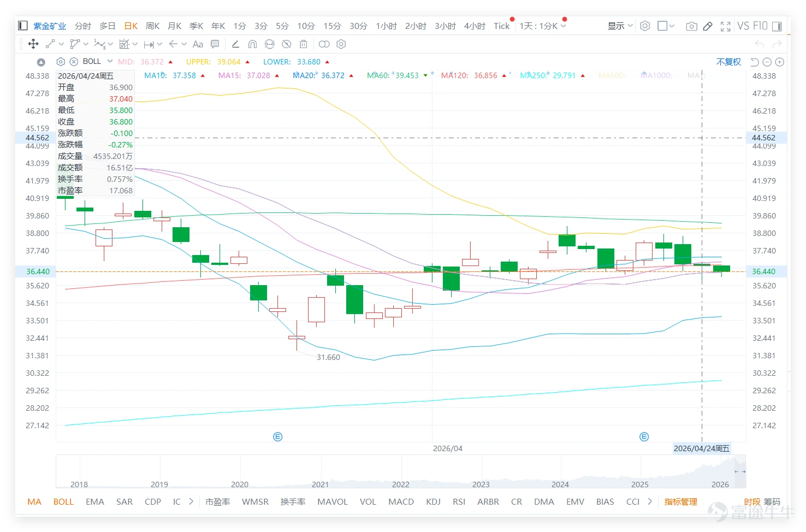Open the Tick chart tab

[502, 26]
